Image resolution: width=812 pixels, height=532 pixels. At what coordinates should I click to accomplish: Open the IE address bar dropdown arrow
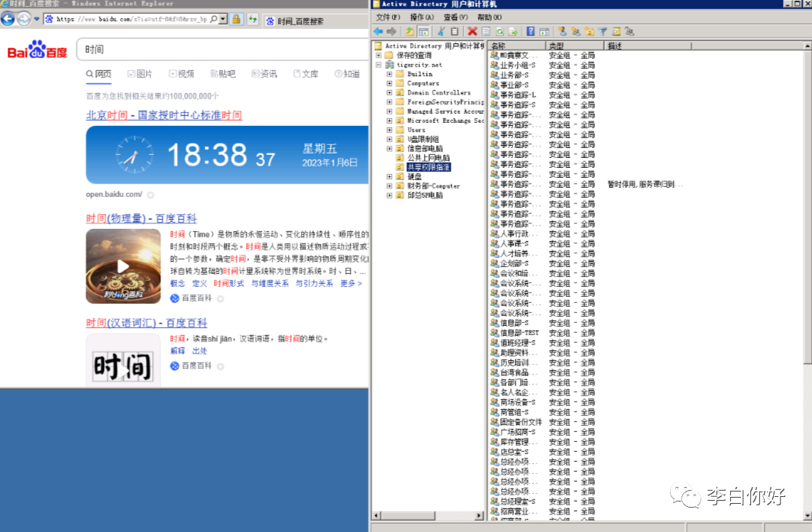(223, 19)
